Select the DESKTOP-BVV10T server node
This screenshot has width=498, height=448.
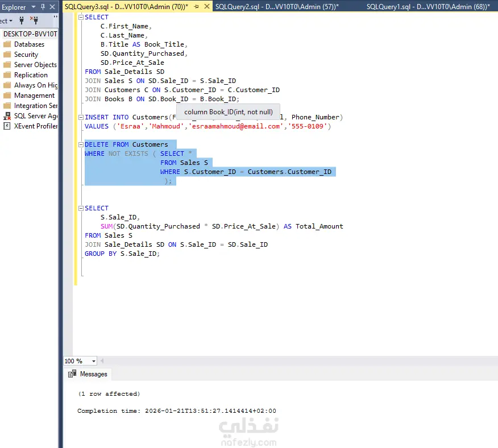pyautogui.click(x=30, y=34)
